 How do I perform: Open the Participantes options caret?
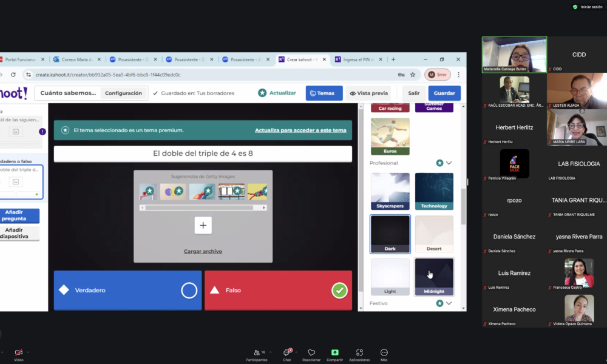tap(270, 352)
